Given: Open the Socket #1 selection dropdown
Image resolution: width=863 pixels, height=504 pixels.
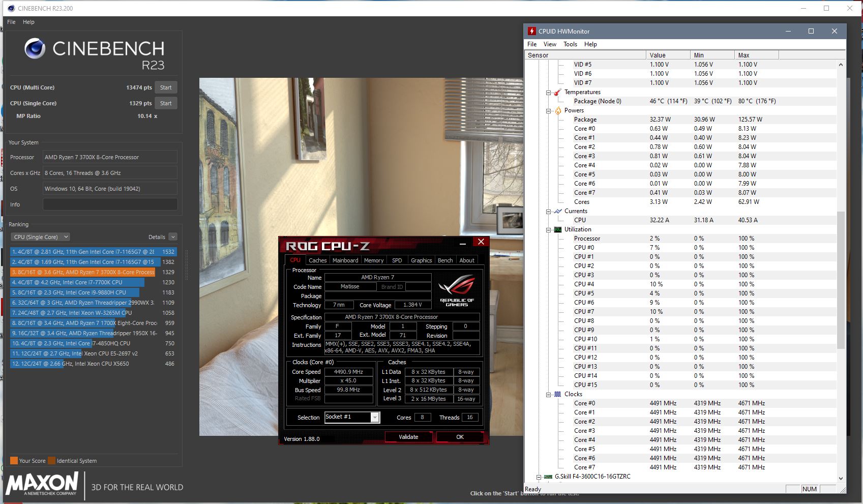Looking at the screenshot, I should (x=375, y=417).
